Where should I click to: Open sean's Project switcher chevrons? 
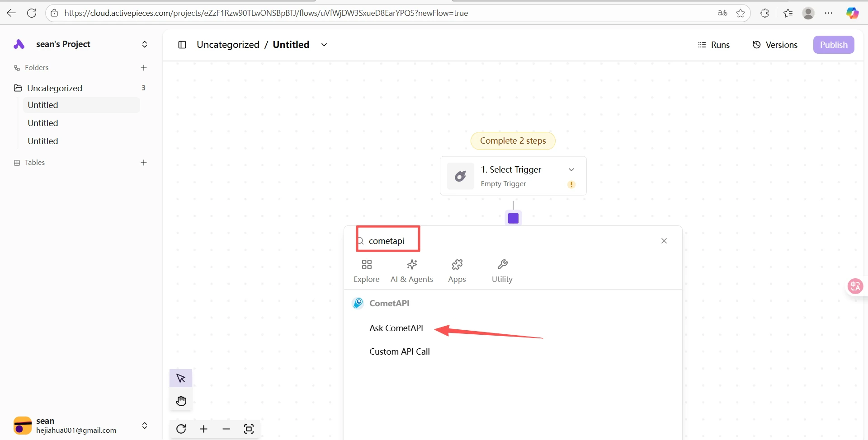(145, 44)
